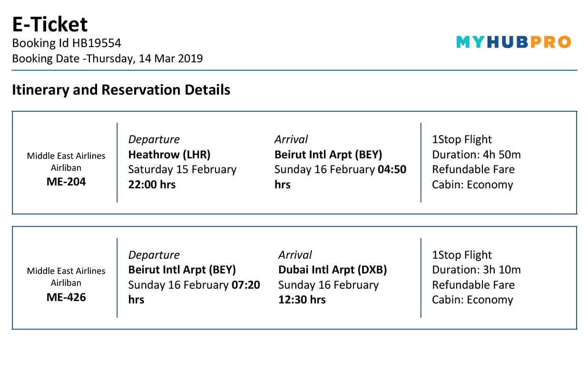Click Refundable Fare on first flight

tap(473, 169)
